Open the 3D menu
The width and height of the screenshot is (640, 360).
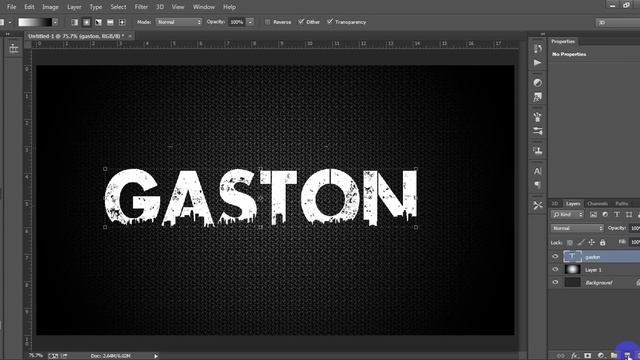pos(160,7)
